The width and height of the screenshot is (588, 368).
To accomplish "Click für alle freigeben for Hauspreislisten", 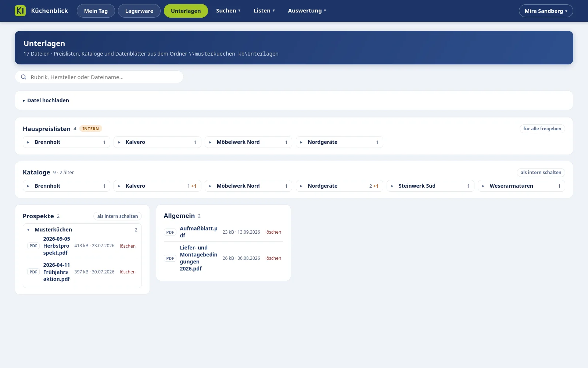I will pyautogui.click(x=542, y=129).
